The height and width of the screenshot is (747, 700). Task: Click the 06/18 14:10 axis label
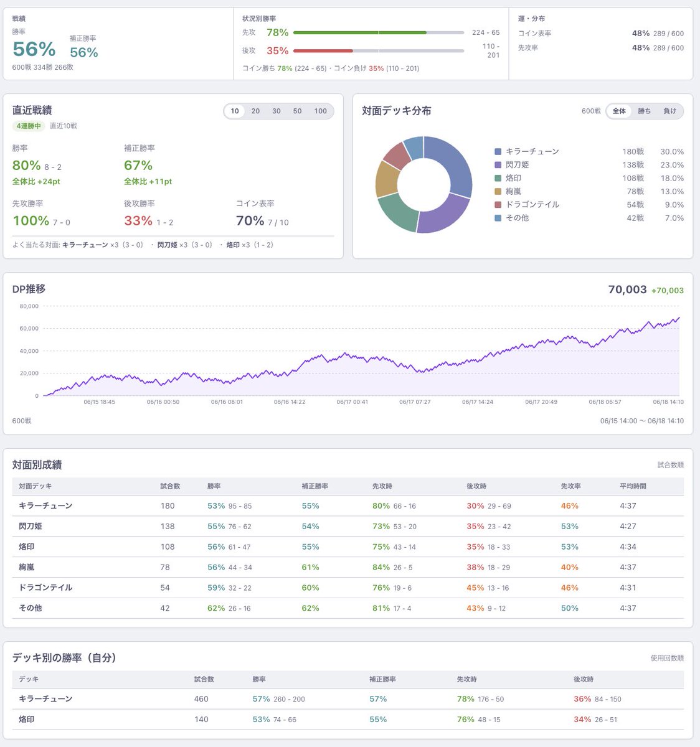668,402
